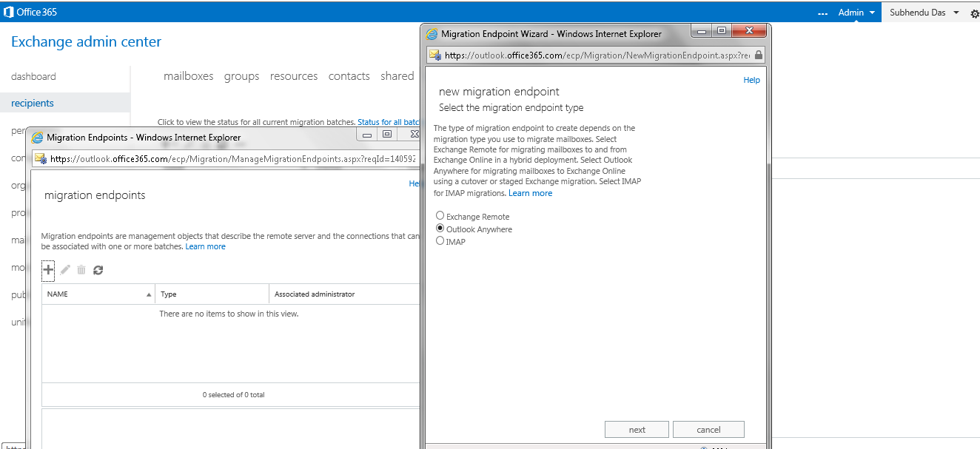Select the Outlook Anywhere radio button

440,229
